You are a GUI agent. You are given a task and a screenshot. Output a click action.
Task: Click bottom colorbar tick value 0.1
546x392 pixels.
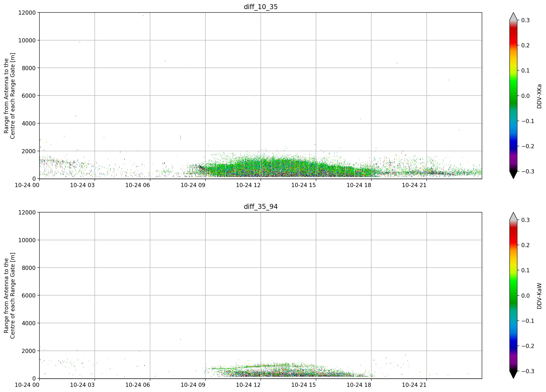[x=526, y=271]
